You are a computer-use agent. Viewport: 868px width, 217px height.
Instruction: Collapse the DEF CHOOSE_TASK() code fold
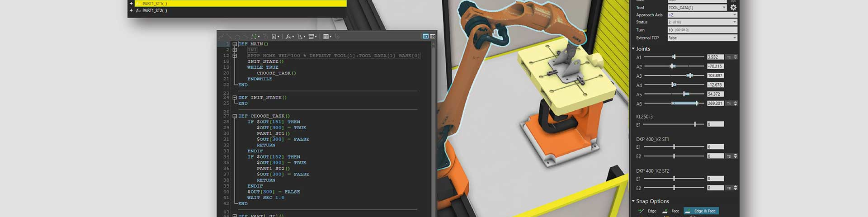(x=235, y=116)
